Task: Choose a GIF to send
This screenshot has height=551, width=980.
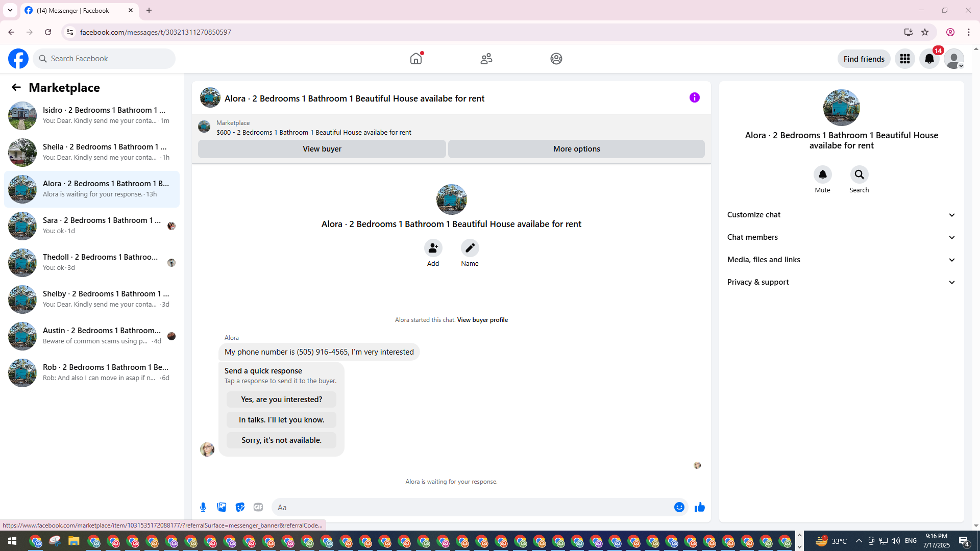Action: click(258, 507)
